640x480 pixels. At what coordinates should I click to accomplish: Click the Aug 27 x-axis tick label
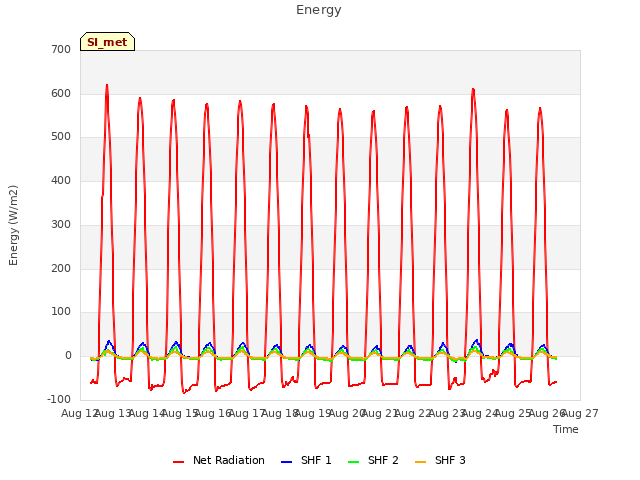coord(580,413)
